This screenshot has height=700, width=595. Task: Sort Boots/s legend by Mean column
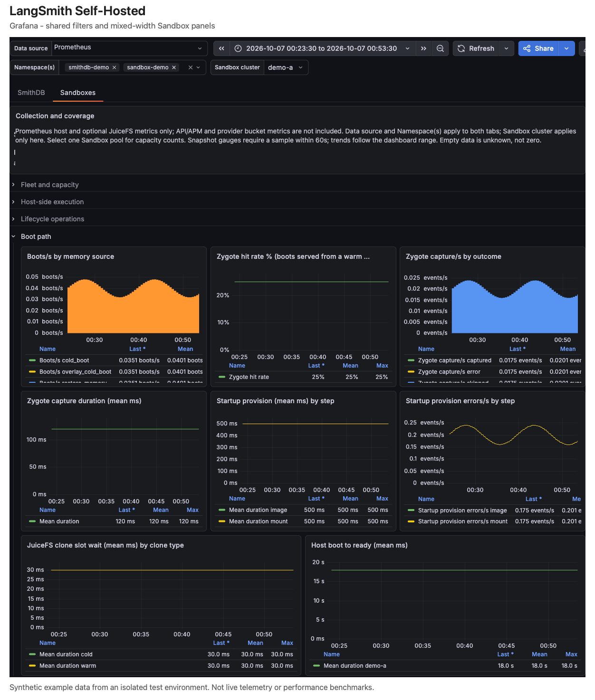click(x=185, y=349)
